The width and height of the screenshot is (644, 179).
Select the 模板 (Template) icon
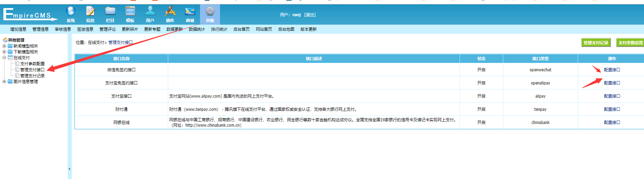pos(130,12)
